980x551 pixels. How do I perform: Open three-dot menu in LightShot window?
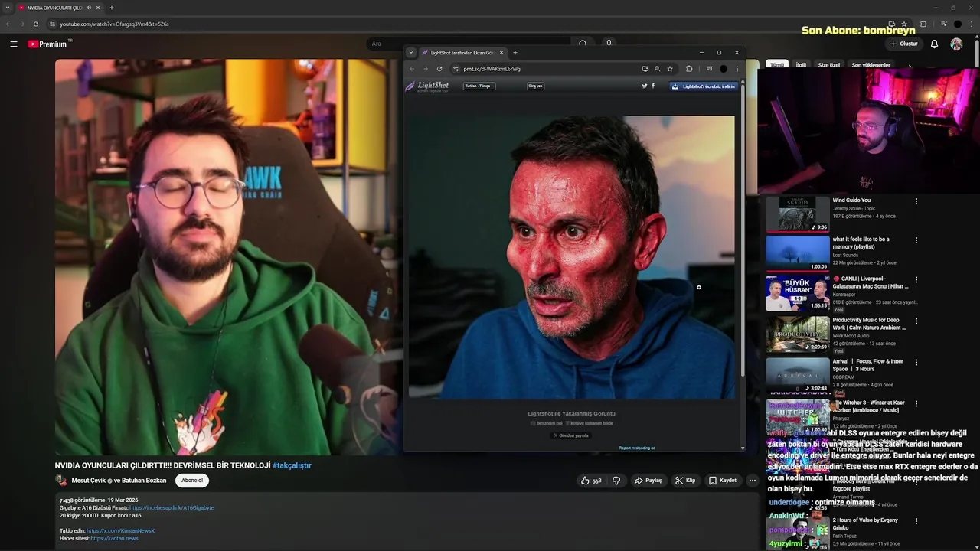coord(737,69)
